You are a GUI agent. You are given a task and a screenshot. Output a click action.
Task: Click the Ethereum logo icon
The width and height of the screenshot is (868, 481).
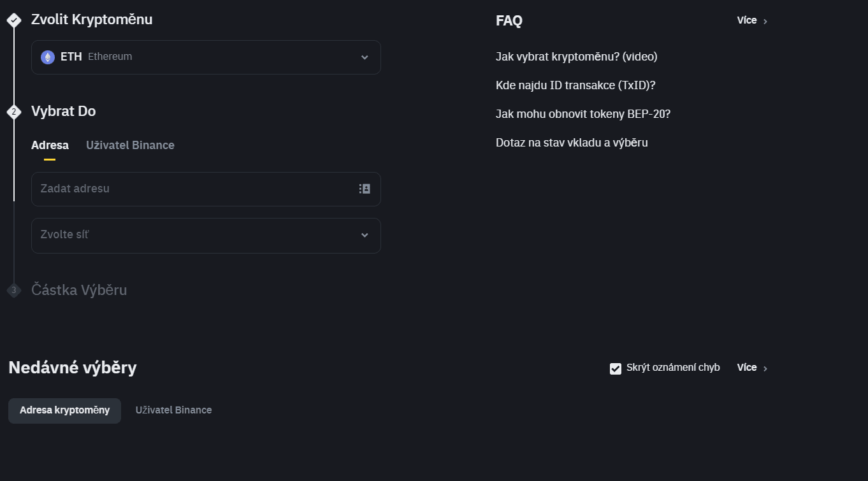(48, 56)
